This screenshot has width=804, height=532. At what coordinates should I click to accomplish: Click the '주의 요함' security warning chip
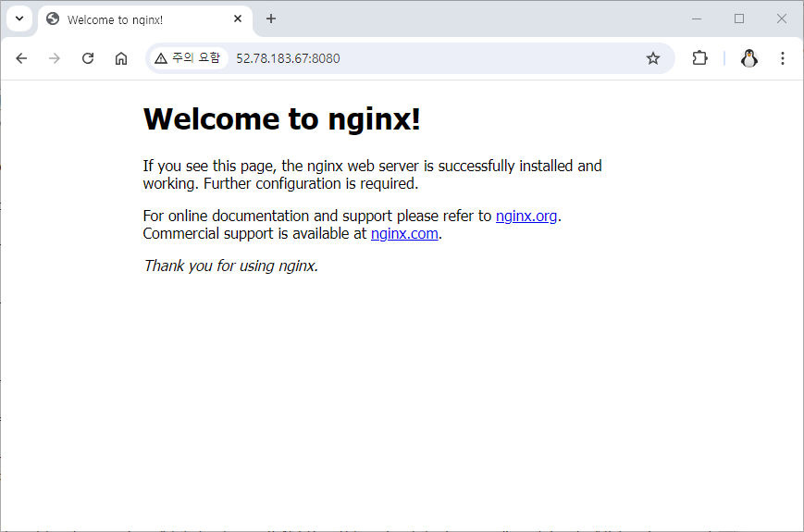tap(188, 58)
